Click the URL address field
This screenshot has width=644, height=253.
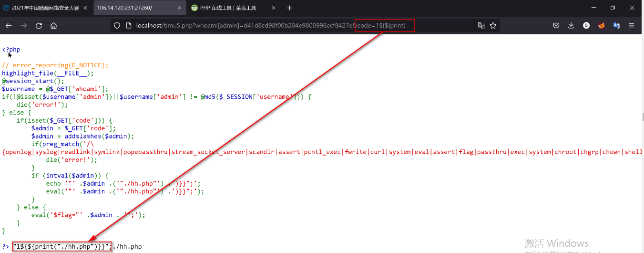click(305, 26)
